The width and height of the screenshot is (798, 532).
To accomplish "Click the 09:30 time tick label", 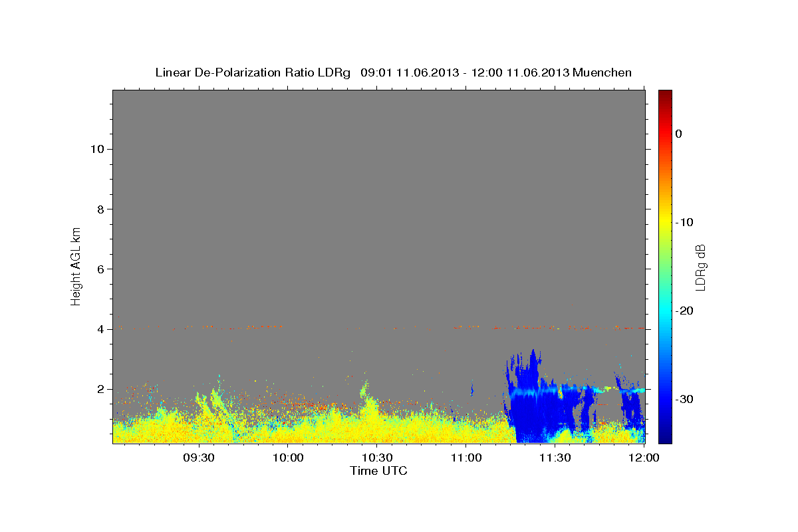I will 199,458.
